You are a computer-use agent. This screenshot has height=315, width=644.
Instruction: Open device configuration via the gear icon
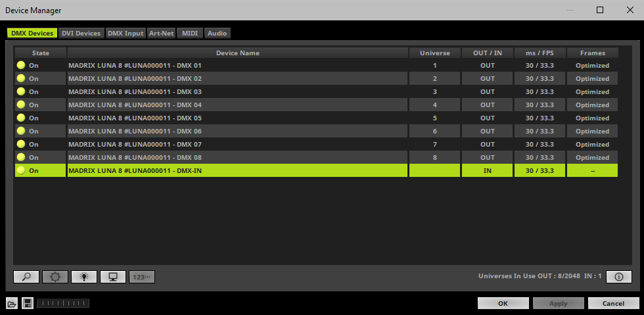click(55, 277)
